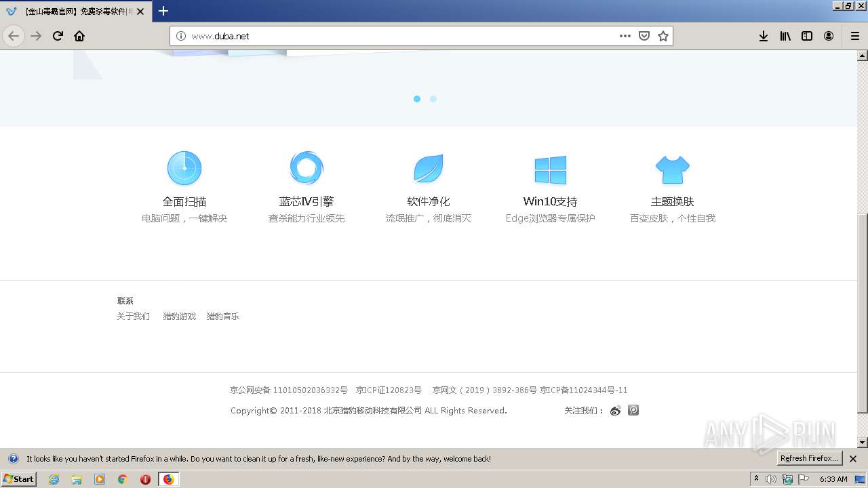Screen dimensions: 868x488
Task: Click the 软件净化 heading text
Action: coord(429,201)
